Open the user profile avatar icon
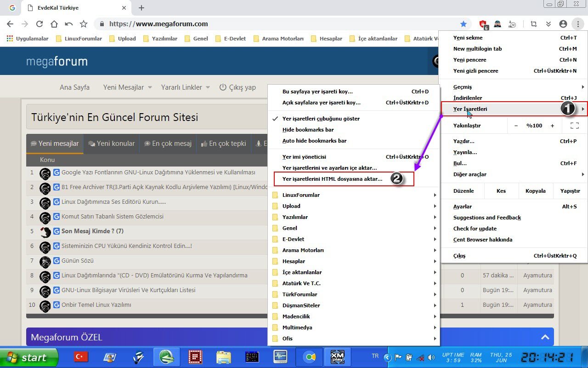The height and width of the screenshot is (368, 588). [563, 24]
